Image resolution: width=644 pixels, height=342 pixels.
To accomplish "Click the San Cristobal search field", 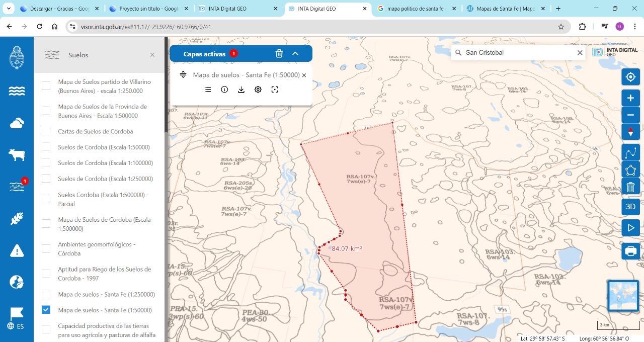I will [519, 52].
